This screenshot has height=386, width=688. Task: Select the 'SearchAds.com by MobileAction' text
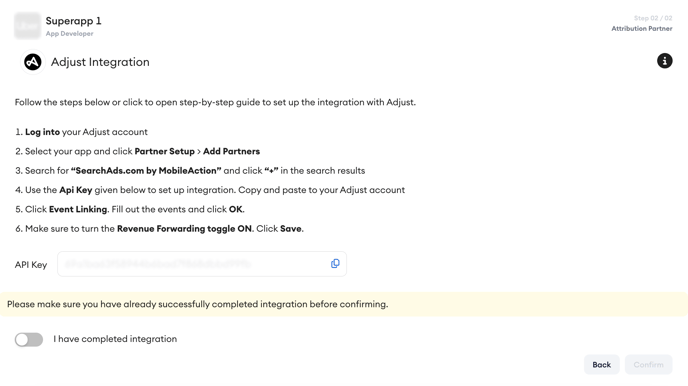coord(146,171)
